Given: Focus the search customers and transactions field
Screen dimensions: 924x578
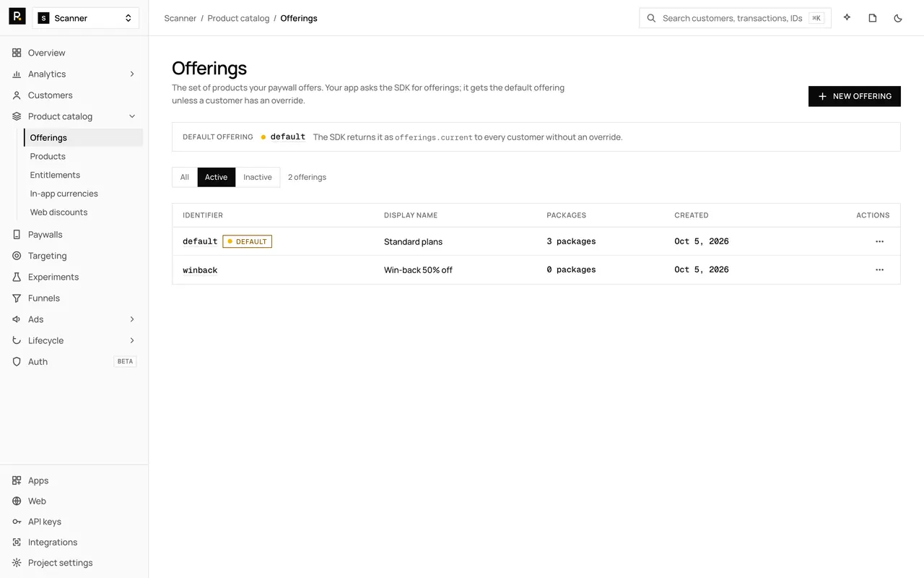Looking at the screenshot, I should pos(735,18).
